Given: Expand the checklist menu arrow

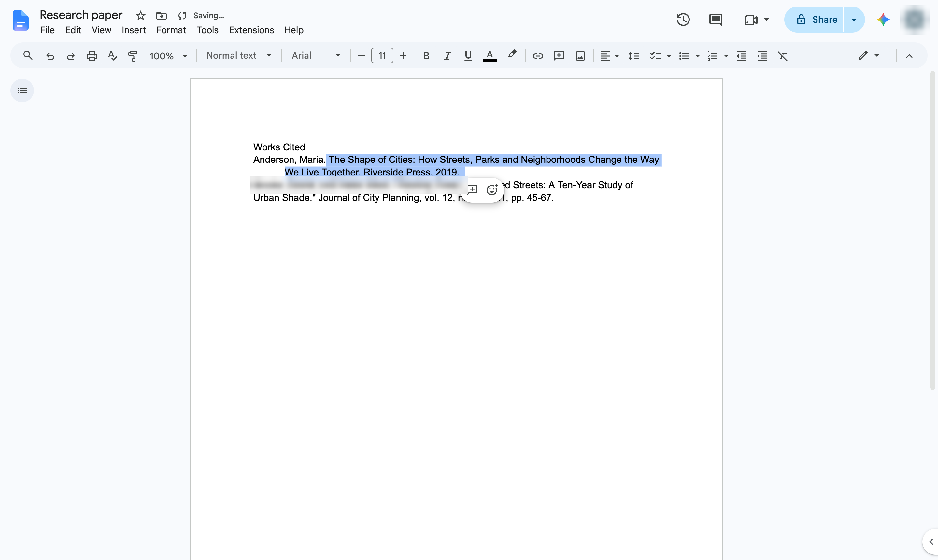Looking at the screenshot, I should (669, 56).
